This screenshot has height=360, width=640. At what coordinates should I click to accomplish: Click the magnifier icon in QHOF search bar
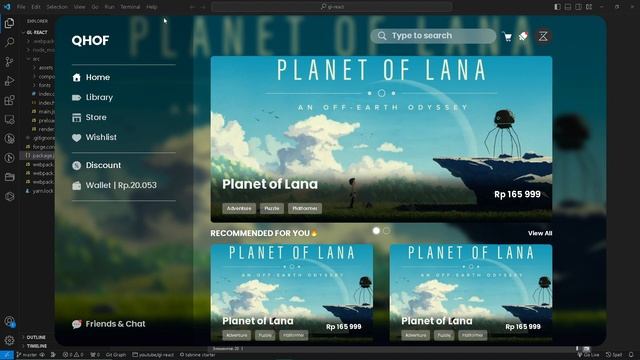point(382,36)
